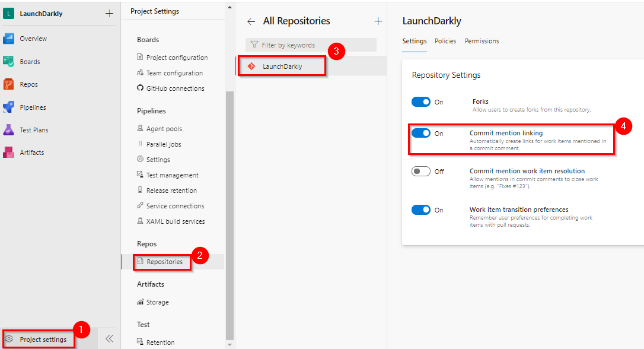Viewport: 644px width, 349px height.
Task: Select Agent pools under Pipelines
Action: 164,129
